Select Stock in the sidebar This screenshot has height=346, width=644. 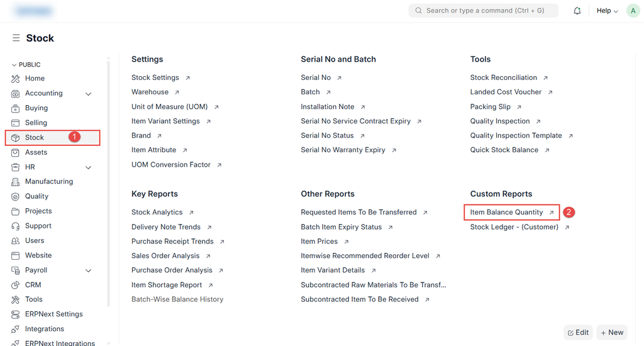(x=35, y=137)
